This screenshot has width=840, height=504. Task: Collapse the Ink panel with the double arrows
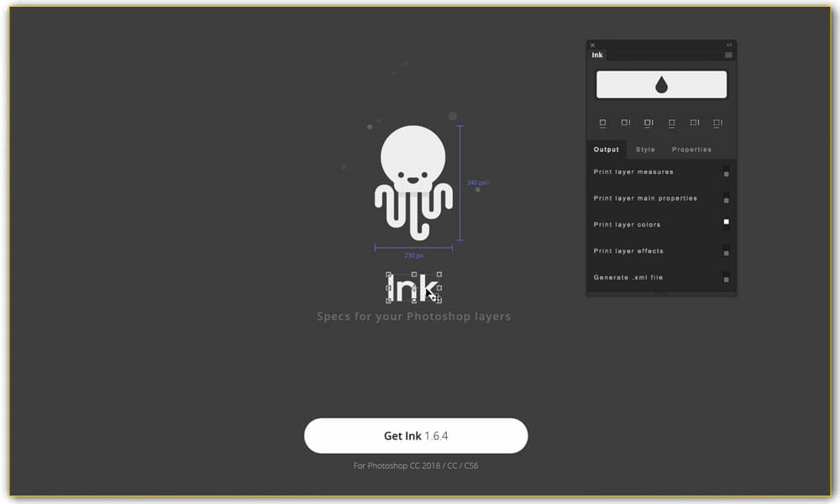pyautogui.click(x=729, y=44)
